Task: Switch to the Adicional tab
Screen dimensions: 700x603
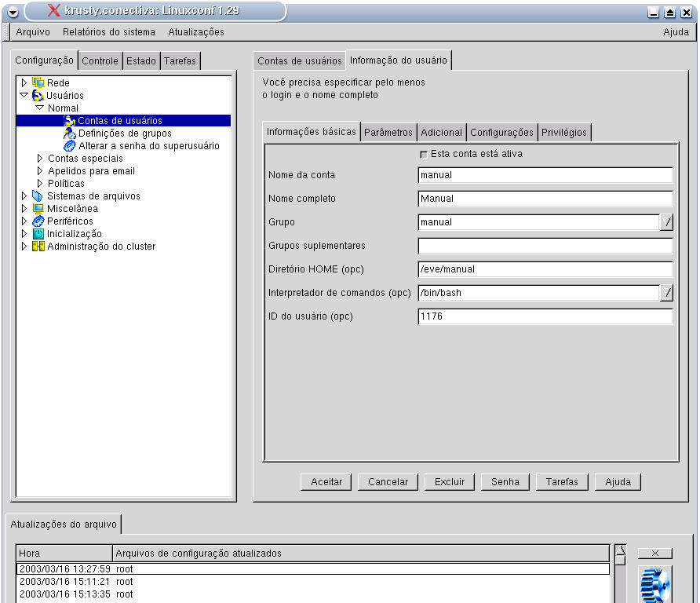Action: pyautogui.click(x=442, y=132)
